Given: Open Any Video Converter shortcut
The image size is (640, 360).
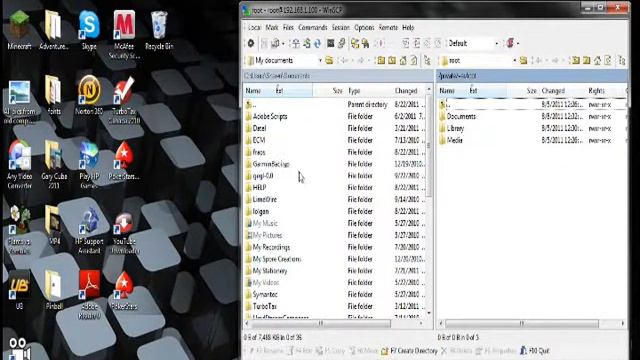Looking at the screenshot, I should 19,165.
